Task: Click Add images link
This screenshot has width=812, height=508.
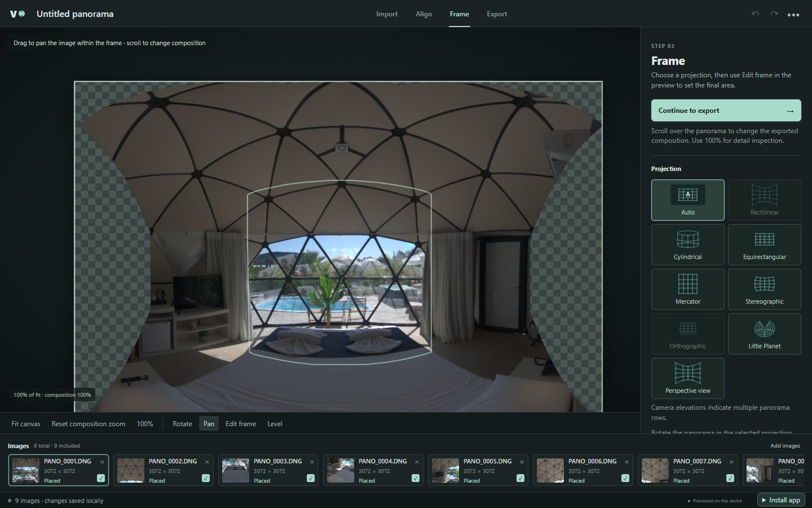Action: click(785, 446)
